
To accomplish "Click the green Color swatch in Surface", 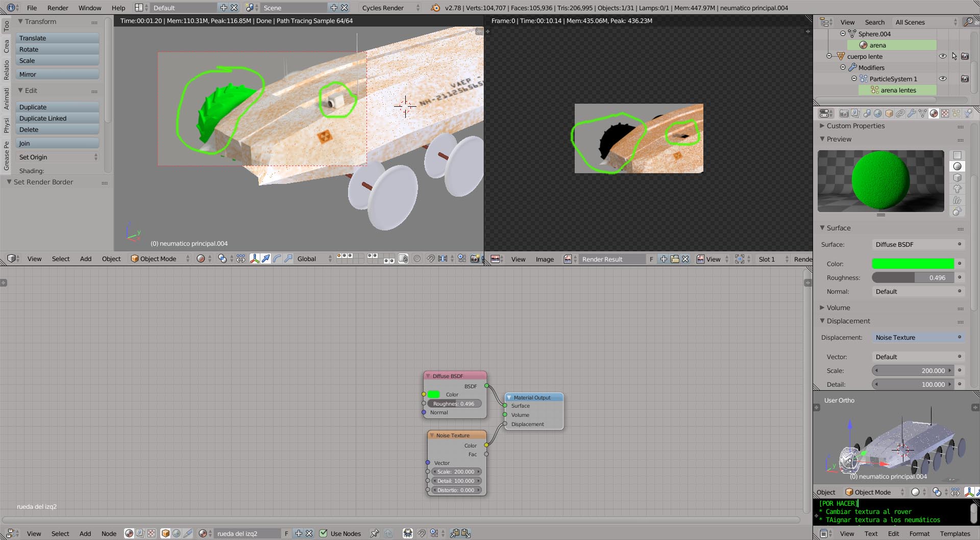I will [x=912, y=264].
